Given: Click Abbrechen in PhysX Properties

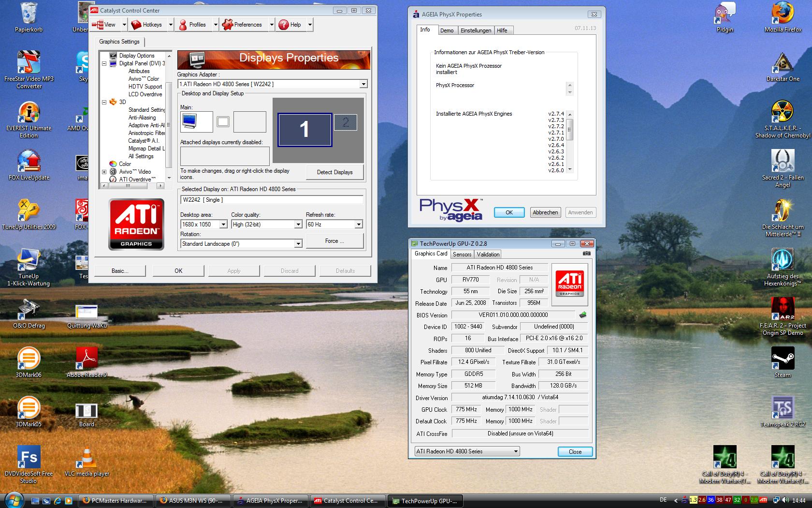Looking at the screenshot, I should tap(545, 212).
